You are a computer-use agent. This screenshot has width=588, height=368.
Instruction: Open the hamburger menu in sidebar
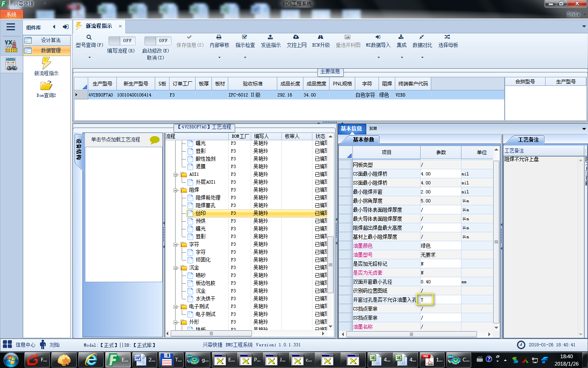(x=11, y=27)
